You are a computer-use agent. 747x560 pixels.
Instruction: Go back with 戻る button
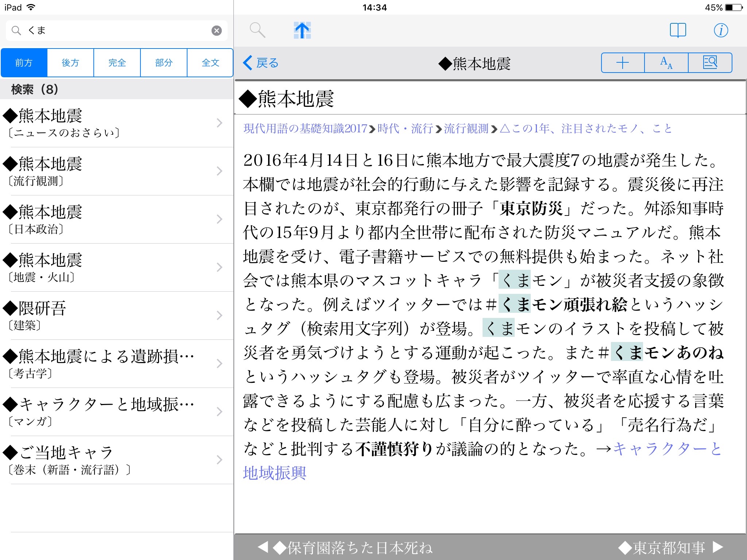[261, 63]
